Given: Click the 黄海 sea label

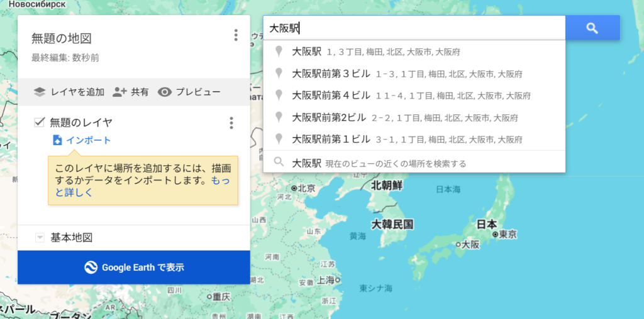Looking at the screenshot, I should [358, 236].
